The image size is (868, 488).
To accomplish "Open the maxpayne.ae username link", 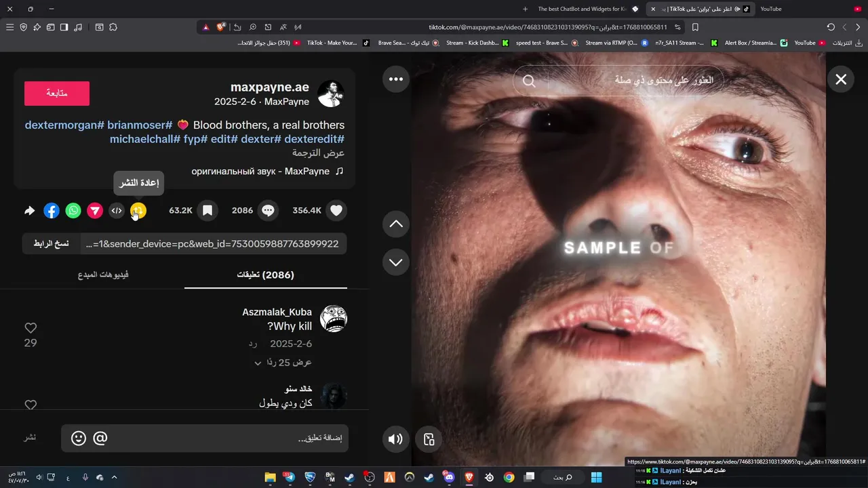I will [270, 87].
